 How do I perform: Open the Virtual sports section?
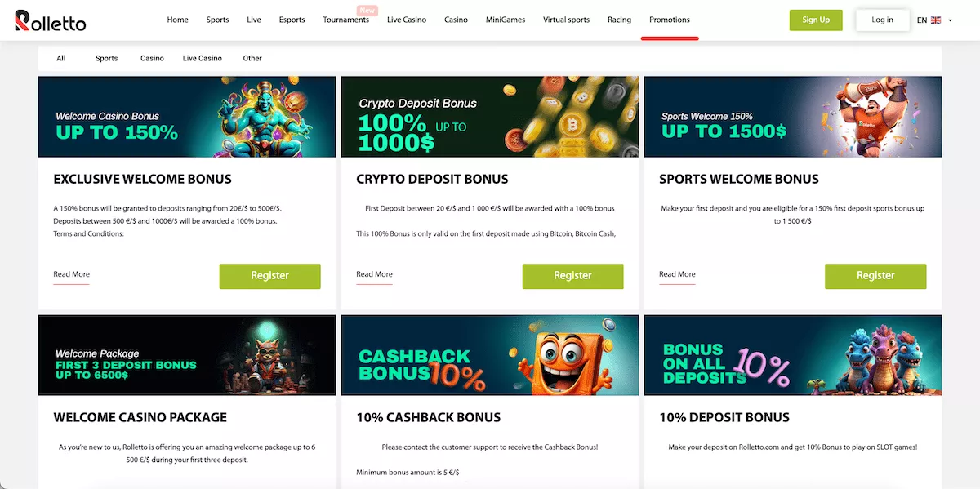(566, 20)
